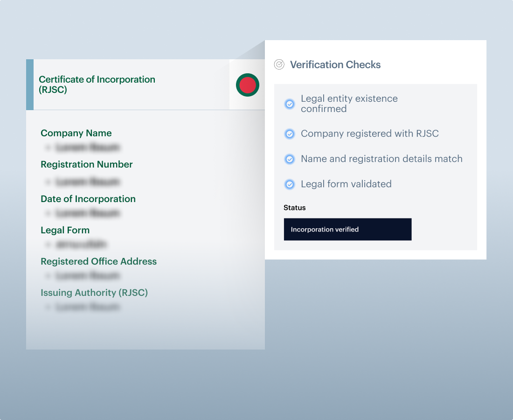
Task: Click checkmark beside Legal form validated
Action: (x=290, y=184)
